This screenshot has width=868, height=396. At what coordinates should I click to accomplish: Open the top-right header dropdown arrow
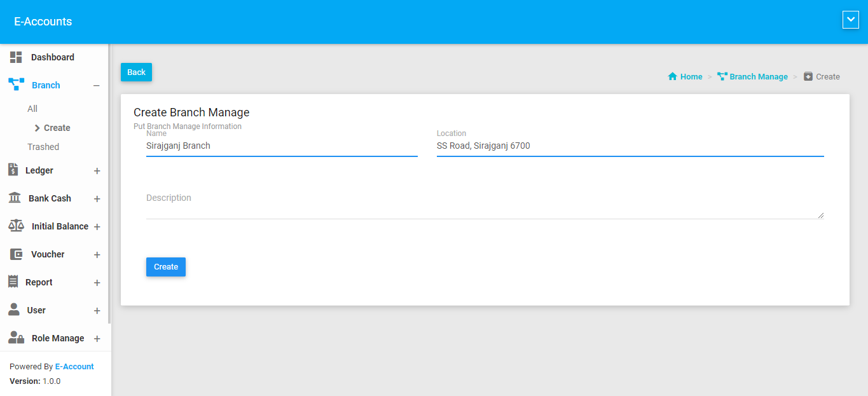tap(850, 20)
